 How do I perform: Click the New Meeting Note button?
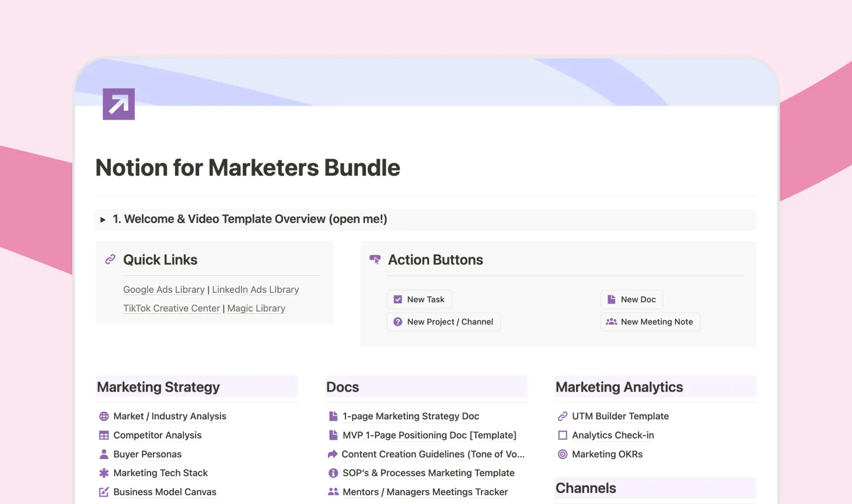(x=650, y=321)
